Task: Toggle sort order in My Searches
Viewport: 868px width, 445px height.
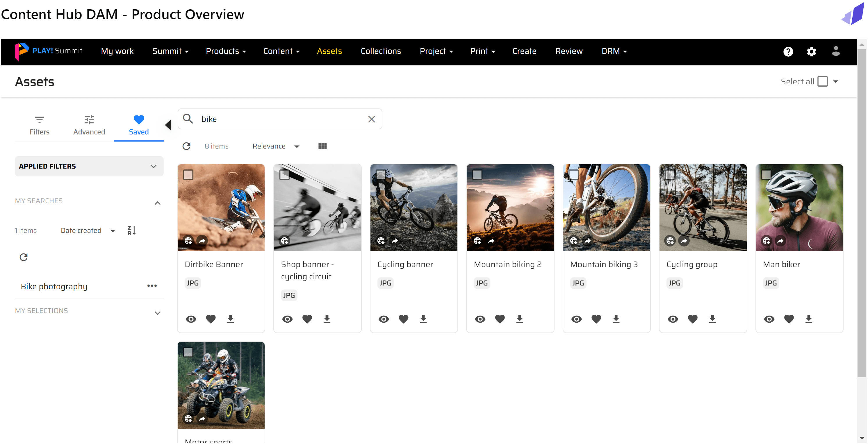Action: tap(131, 230)
